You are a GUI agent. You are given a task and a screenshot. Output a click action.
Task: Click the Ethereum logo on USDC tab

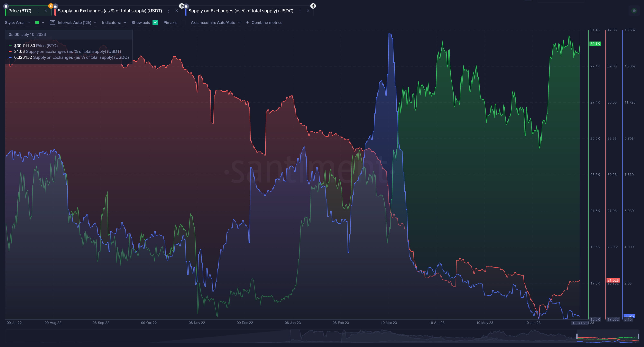(x=313, y=6)
